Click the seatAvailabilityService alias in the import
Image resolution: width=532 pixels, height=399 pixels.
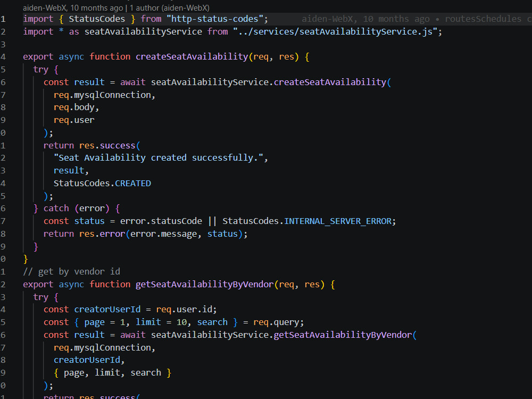click(143, 31)
